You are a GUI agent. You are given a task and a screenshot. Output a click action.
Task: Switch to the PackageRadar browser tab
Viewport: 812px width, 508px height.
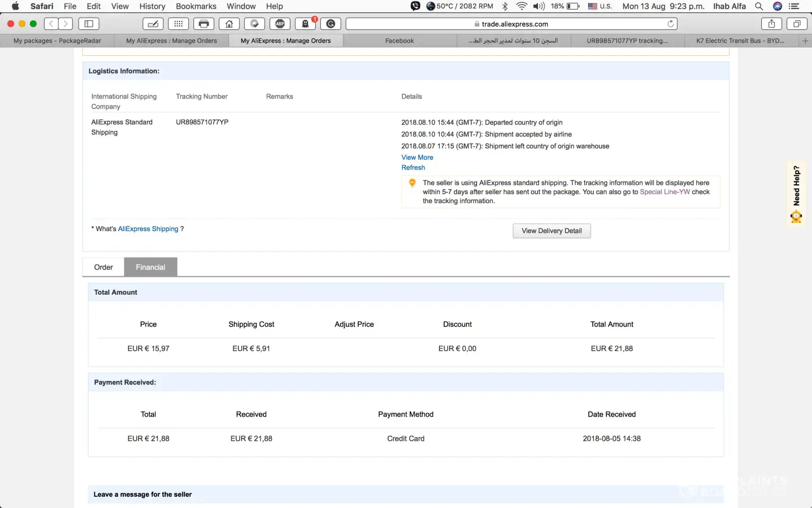click(x=57, y=41)
